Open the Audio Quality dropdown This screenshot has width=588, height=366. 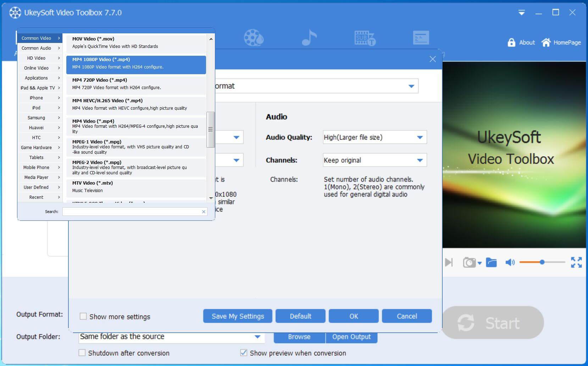420,137
